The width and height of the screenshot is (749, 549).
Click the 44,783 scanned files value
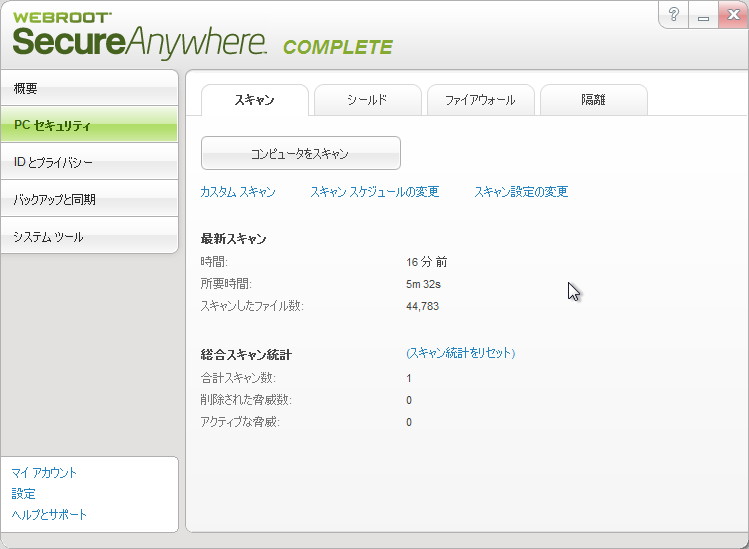click(422, 306)
